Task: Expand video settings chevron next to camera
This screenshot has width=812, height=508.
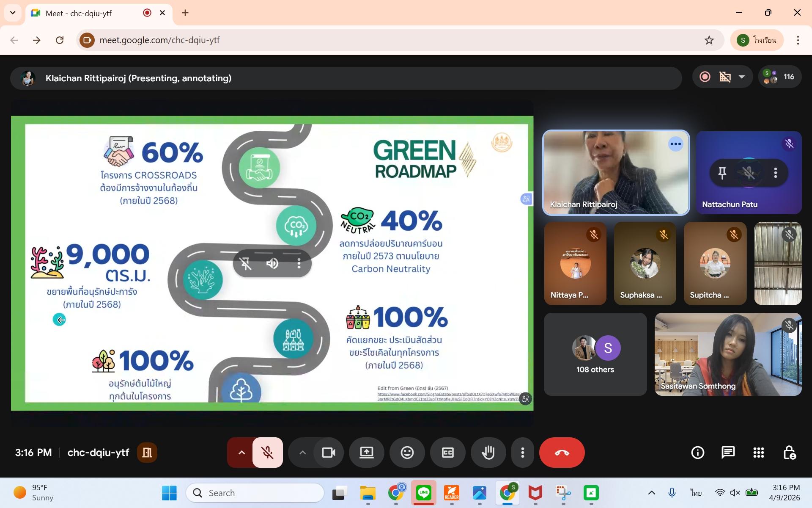Action: coord(302,453)
